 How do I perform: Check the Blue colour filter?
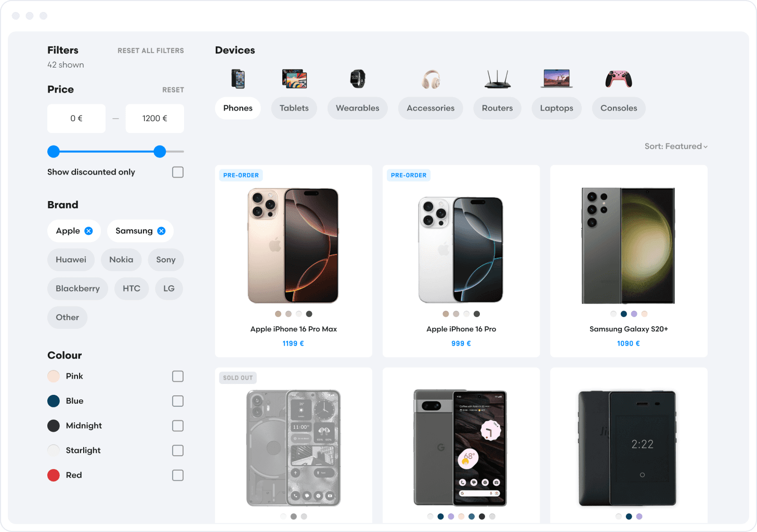(178, 401)
